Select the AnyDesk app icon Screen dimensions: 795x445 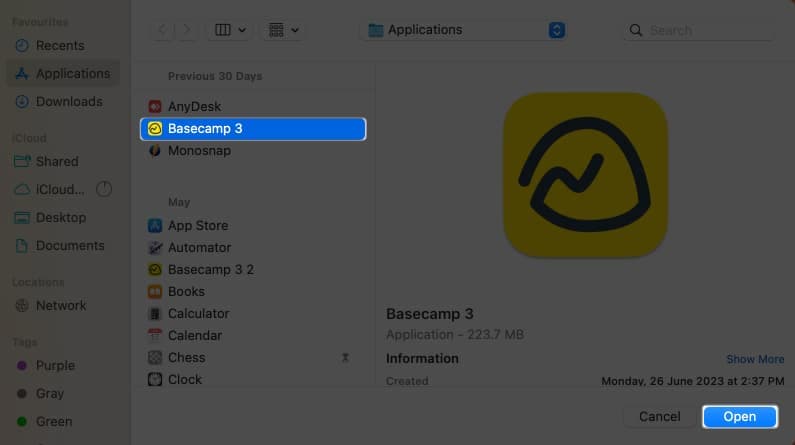pyautogui.click(x=155, y=106)
